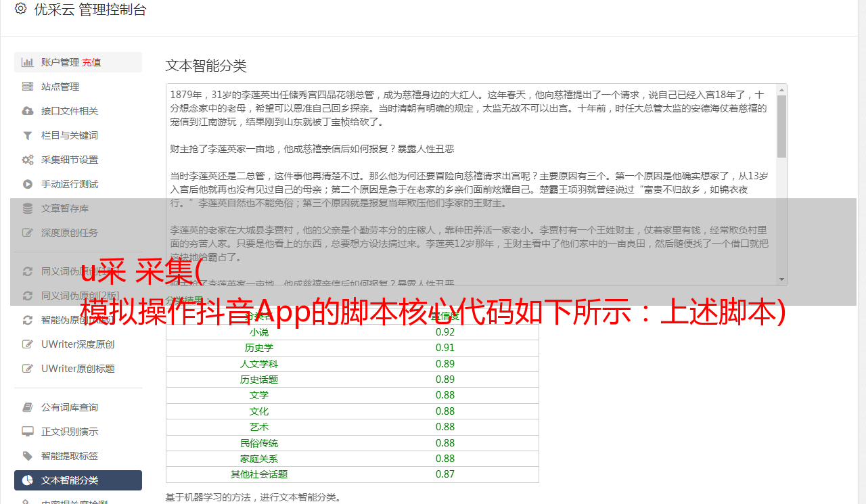Viewport: 866px width, 504px height.
Task: Click the 优采云 管理控制台 title
Action: (x=90, y=9)
